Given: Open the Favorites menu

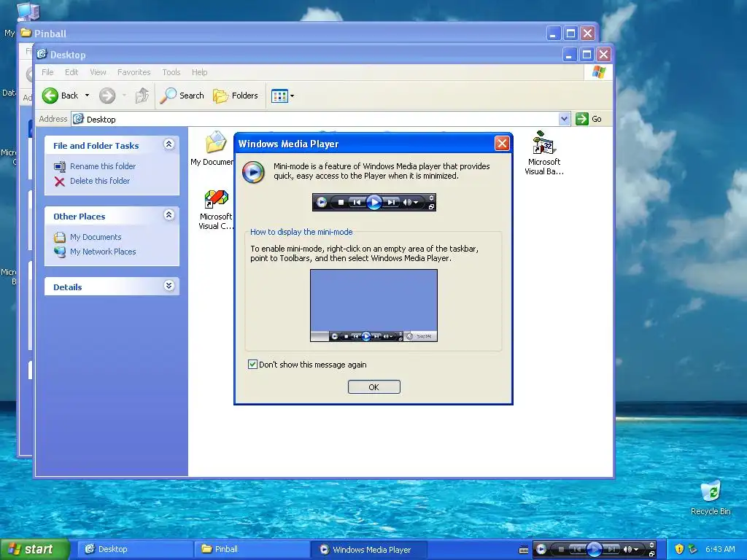Looking at the screenshot, I should tap(134, 72).
